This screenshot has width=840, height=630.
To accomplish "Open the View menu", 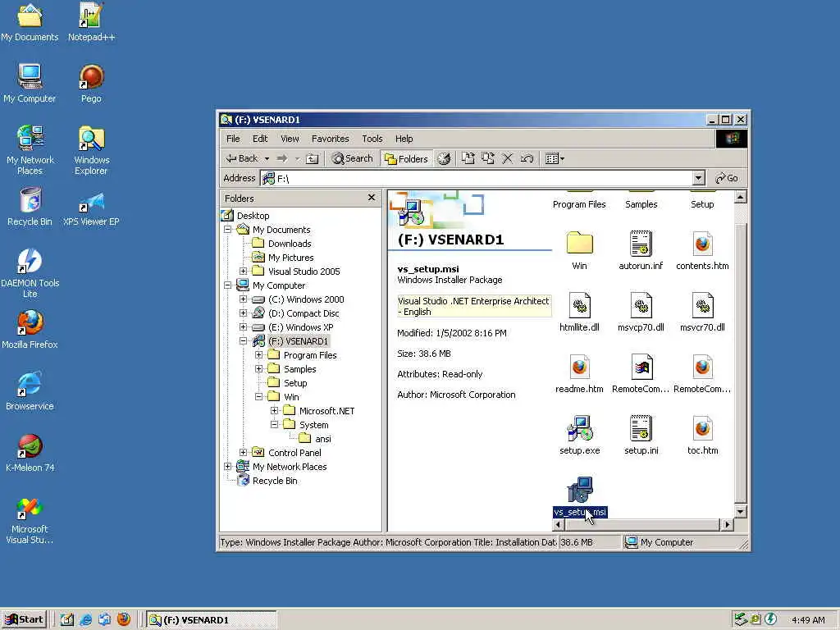I will 290,139.
